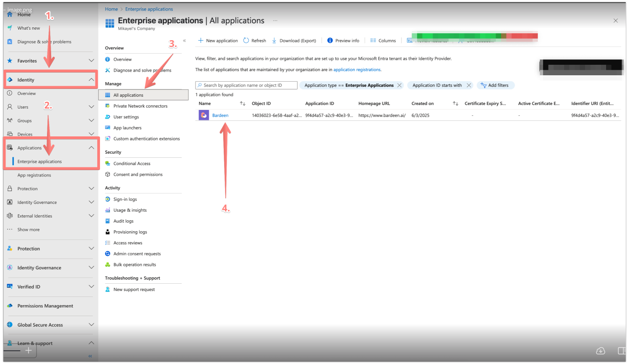Collapse the resource menu with double chevron
The height and width of the screenshot is (364, 628).
coord(185,41)
